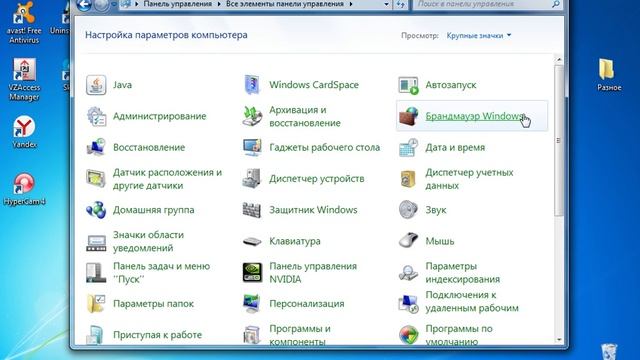Click the Параметры папок icon

(x=96, y=304)
